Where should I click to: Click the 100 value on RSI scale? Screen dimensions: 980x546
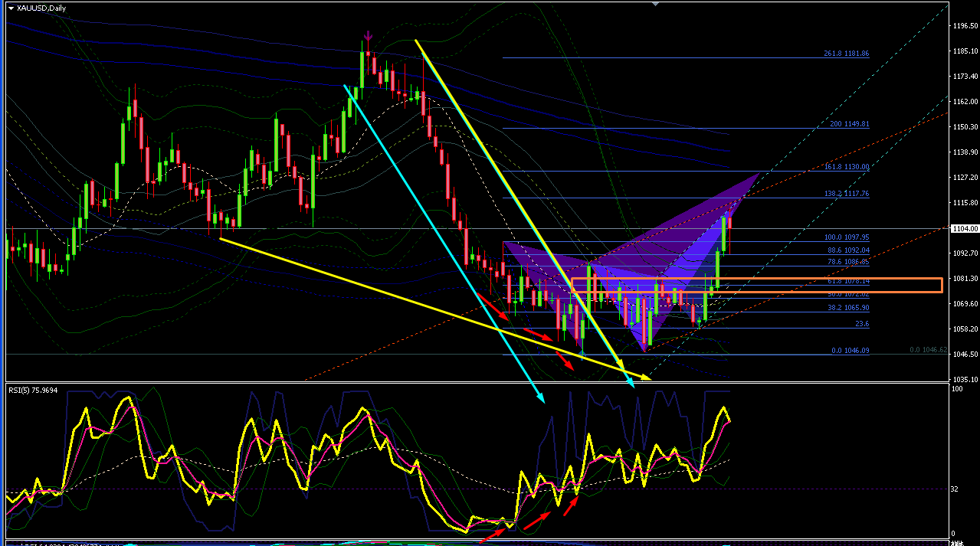[957, 390]
